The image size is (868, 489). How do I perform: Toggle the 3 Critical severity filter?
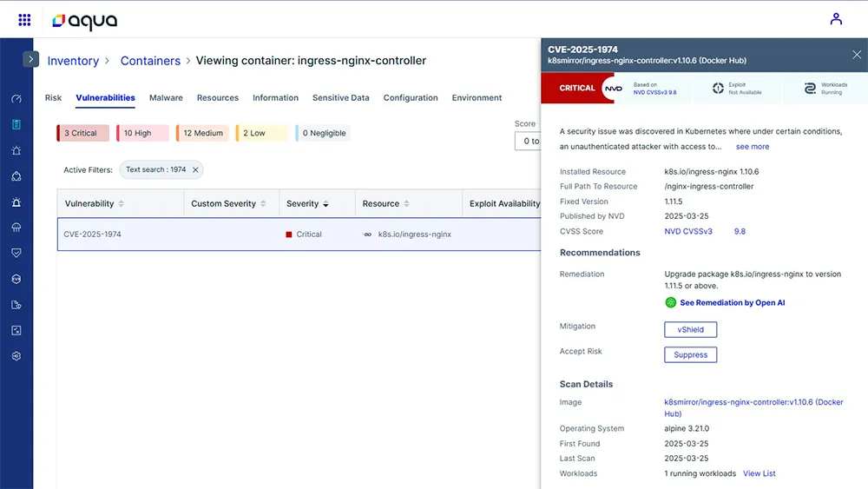pyautogui.click(x=82, y=133)
